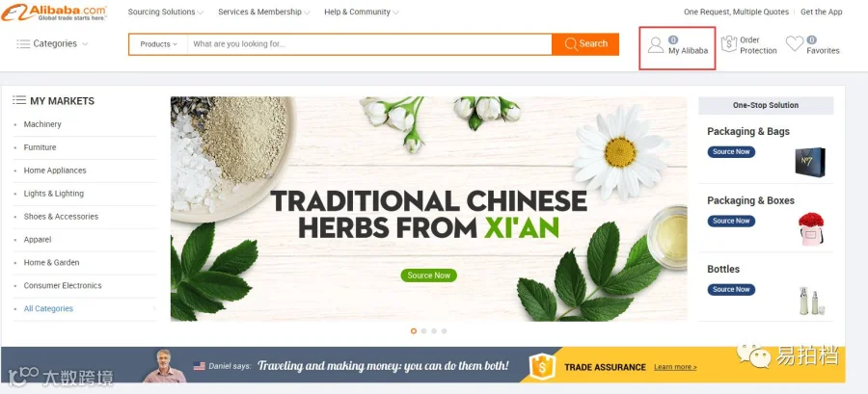The width and height of the screenshot is (868, 394).
Task: Click the magnifier Search button
Action: tap(585, 44)
